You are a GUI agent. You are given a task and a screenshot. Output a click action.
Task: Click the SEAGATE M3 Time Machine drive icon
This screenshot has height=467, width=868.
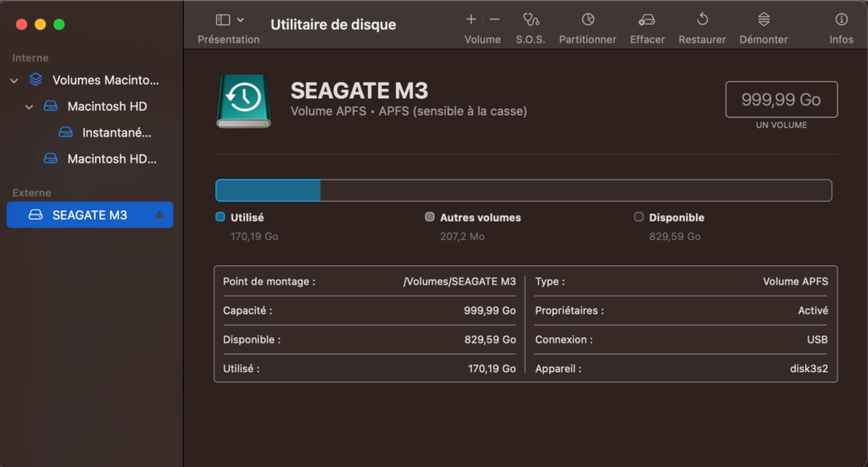click(x=243, y=101)
